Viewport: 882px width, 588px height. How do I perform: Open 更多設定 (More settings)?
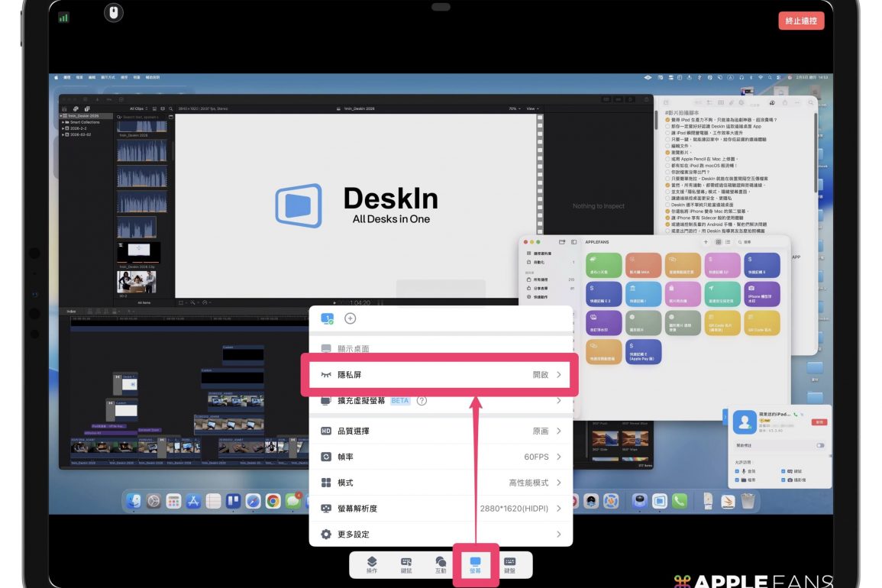coord(440,535)
